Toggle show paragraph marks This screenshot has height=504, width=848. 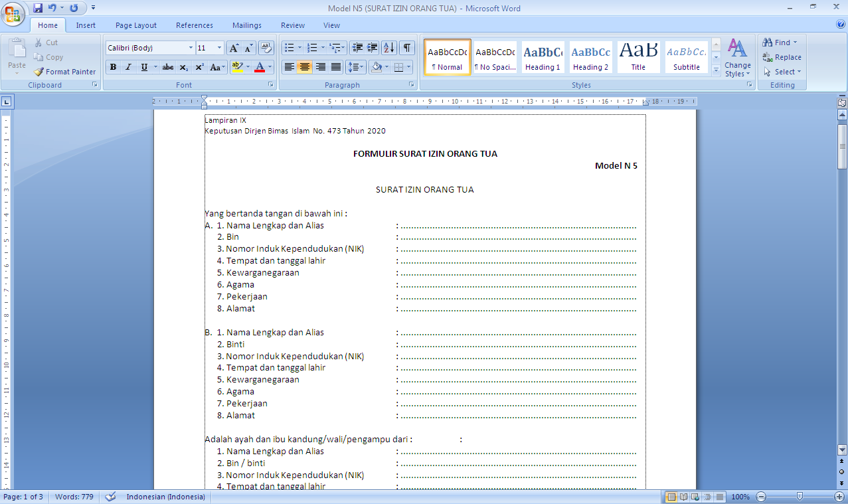click(407, 48)
